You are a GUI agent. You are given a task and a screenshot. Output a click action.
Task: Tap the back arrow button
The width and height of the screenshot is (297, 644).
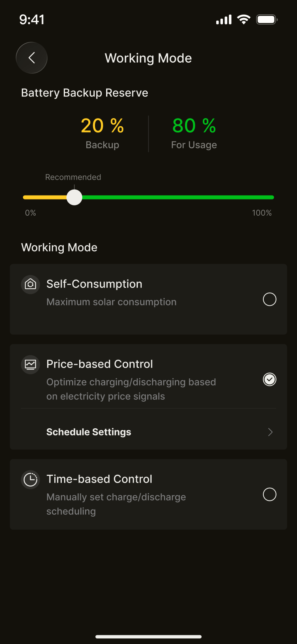tap(32, 58)
